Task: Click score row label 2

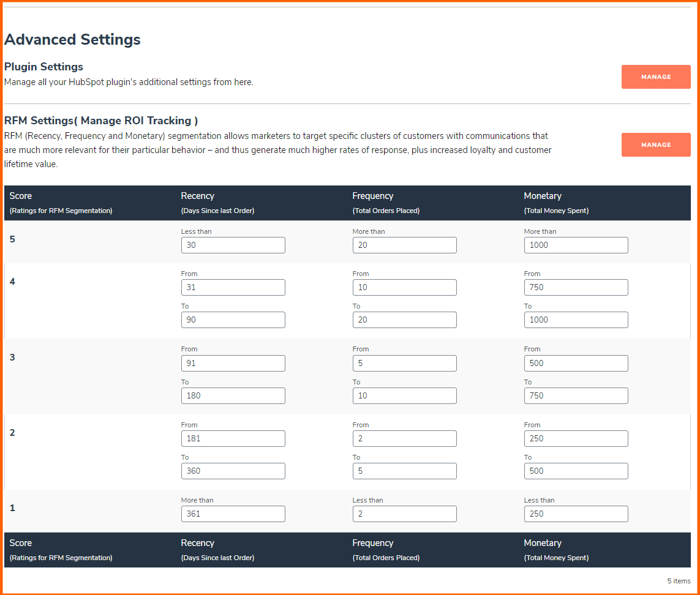Action: [x=12, y=433]
